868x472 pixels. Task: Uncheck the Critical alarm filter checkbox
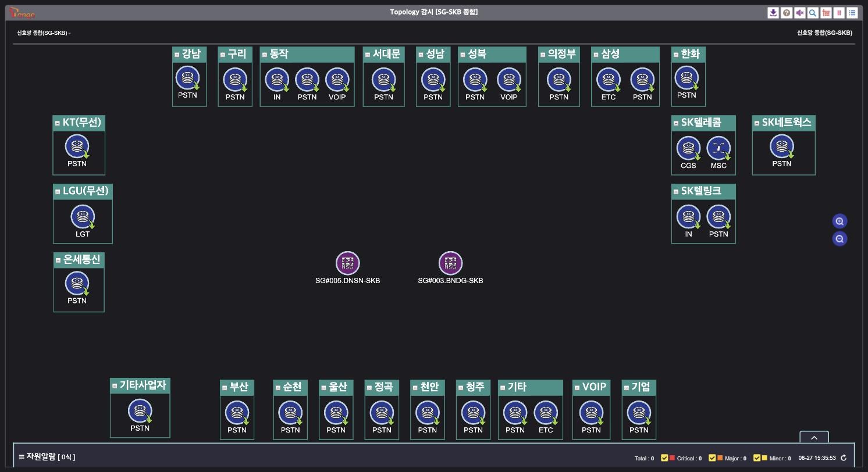[x=664, y=458]
